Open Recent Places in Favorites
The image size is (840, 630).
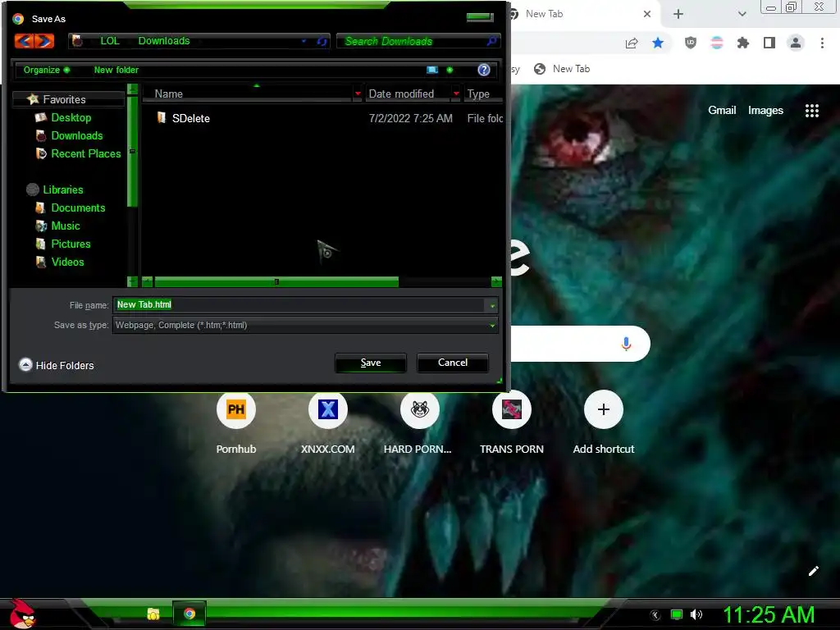(x=85, y=153)
